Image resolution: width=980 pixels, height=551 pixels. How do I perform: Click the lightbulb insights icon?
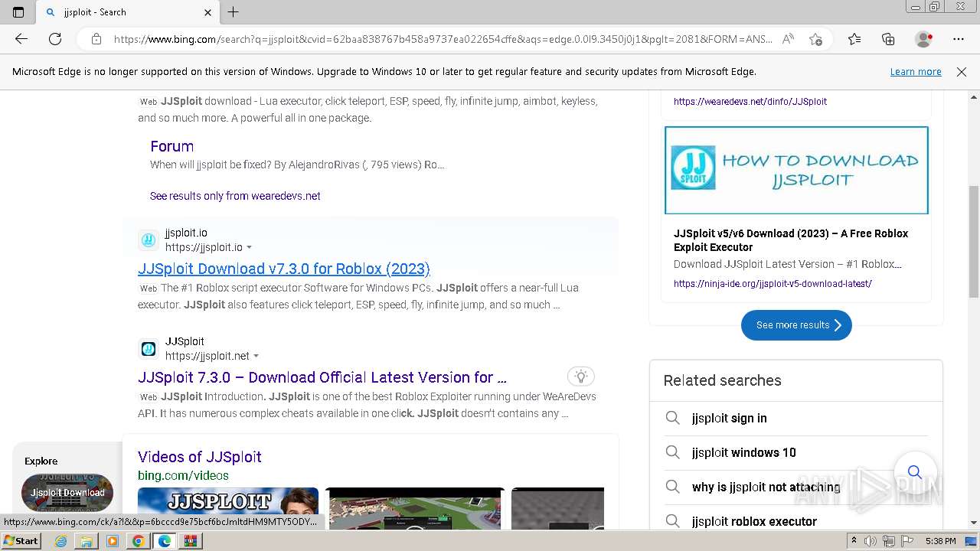pyautogui.click(x=581, y=377)
